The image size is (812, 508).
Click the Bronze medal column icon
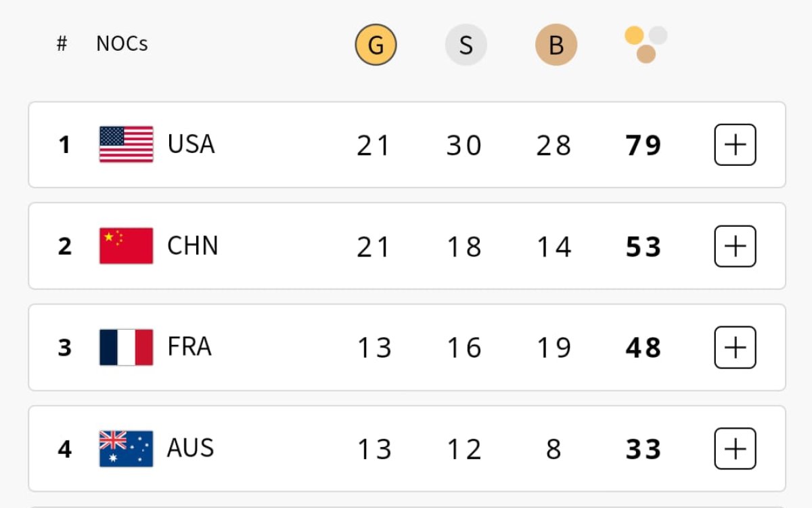click(x=556, y=45)
